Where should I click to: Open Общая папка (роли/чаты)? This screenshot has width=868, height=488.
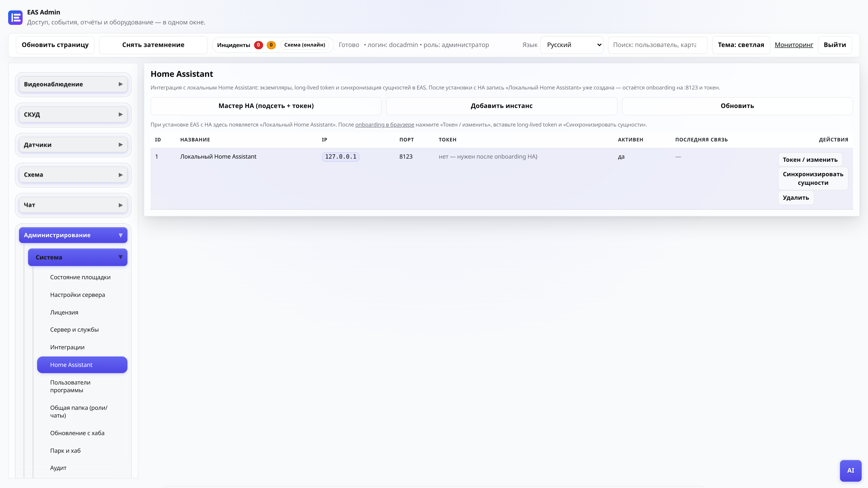(82, 412)
